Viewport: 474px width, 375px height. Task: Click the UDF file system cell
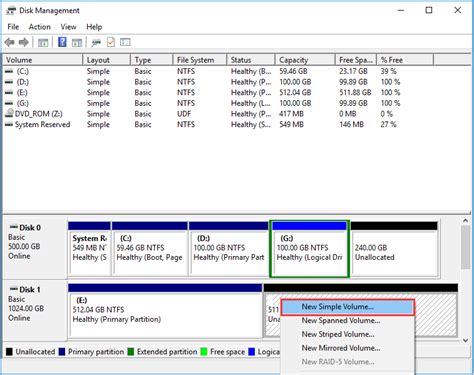[x=184, y=114]
